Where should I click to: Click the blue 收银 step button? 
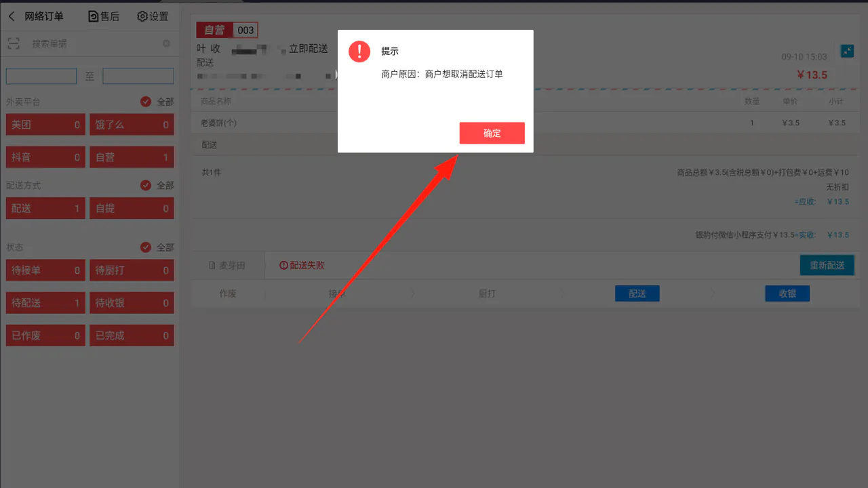[787, 293]
